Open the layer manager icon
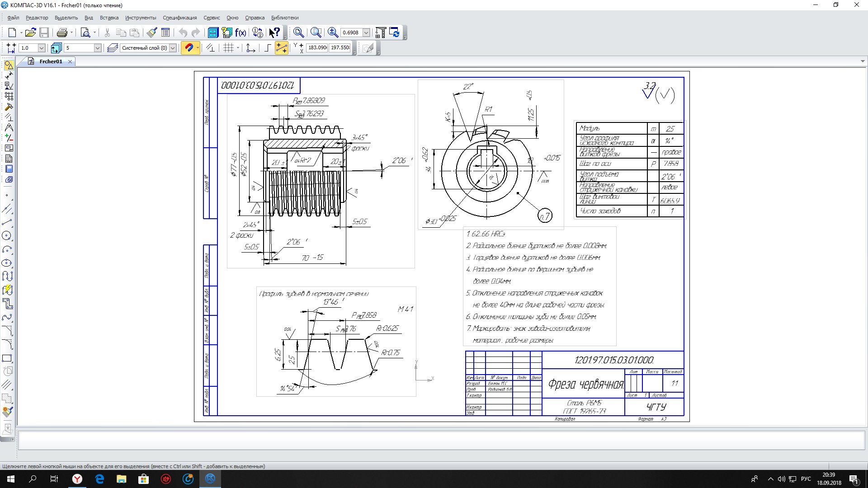The height and width of the screenshot is (488, 868). [x=113, y=48]
